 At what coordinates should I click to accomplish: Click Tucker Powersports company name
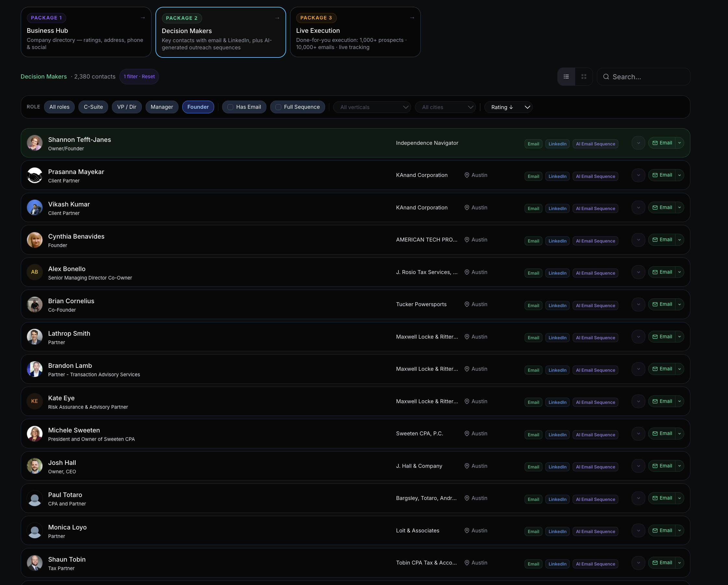(x=421, y=304)
